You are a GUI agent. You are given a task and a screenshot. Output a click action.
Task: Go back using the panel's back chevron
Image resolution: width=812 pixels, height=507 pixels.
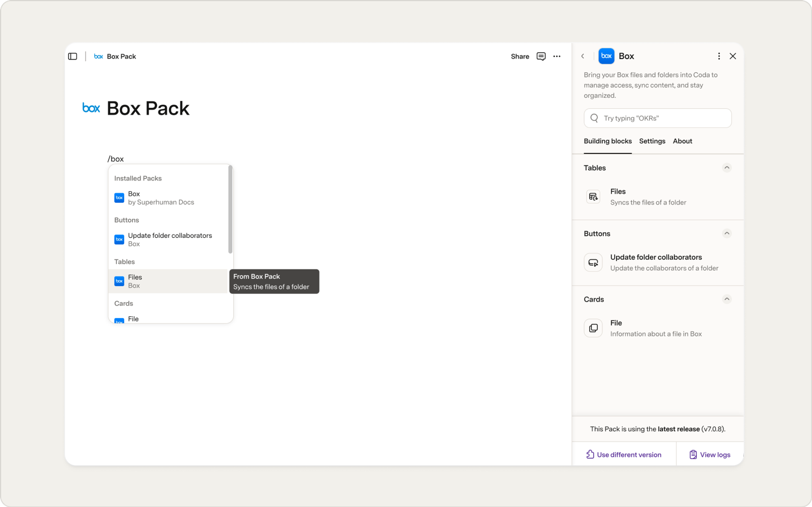tap(583, 56)
